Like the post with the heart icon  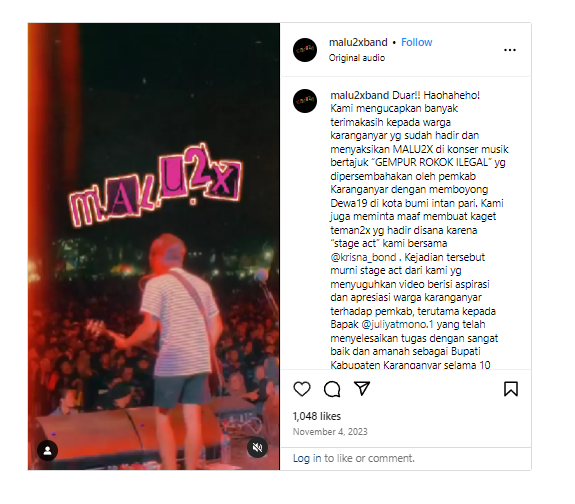coord(302,389)
